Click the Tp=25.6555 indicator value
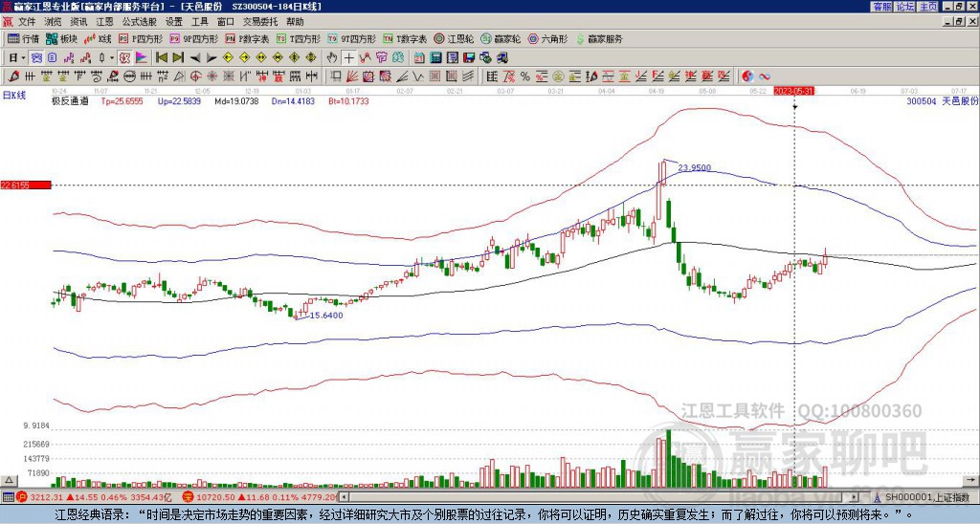The height and width of the screenshot is (524, 980). pos(122,100)
